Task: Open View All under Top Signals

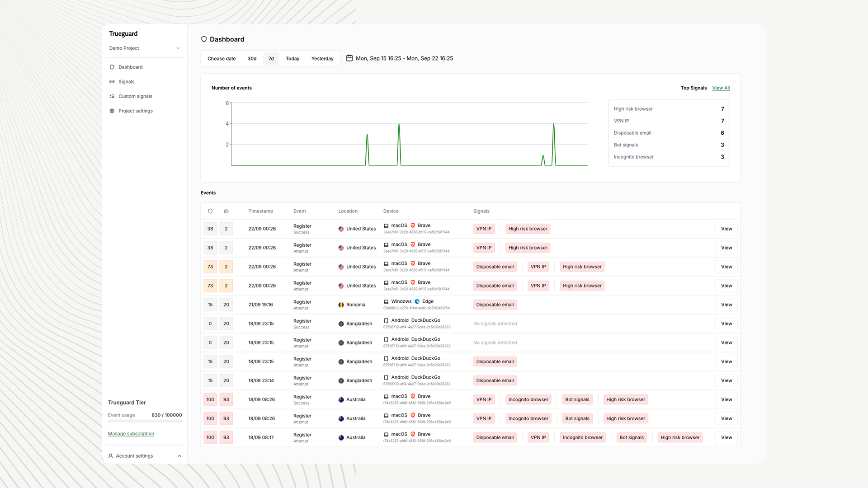Action: (721, 88)
